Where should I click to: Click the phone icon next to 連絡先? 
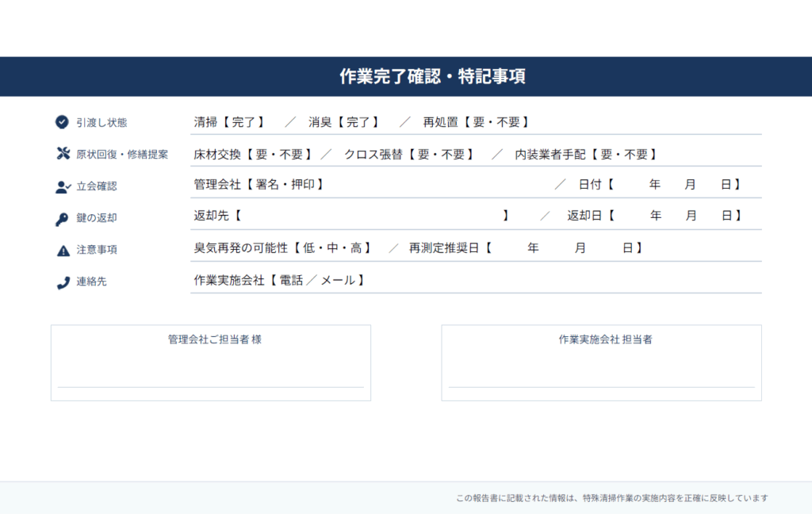click(x=62, y=280)
